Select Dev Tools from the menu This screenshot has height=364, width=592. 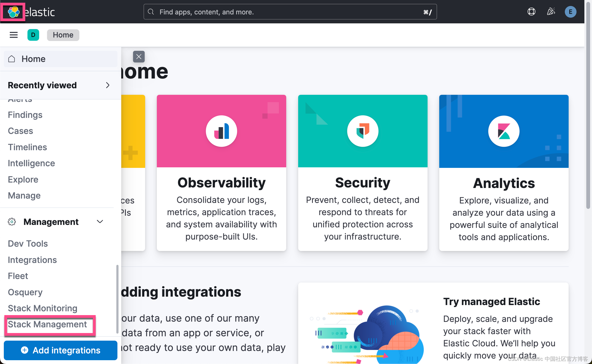click(x=28, y=243)
